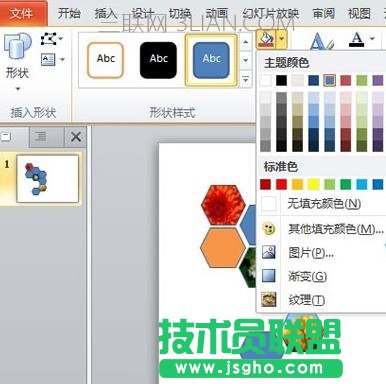Screen dimensions: 386x384
Task: Open the 切换 ribbon tab
Action: tap(180, 13)
